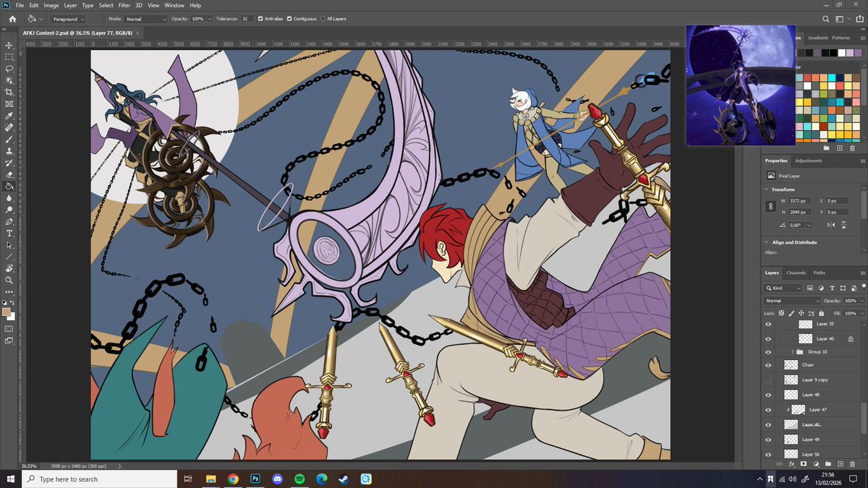Screen dimensions: 868x488
Task: Expand the Group 10 folder
Action: (x=792, y=352)
